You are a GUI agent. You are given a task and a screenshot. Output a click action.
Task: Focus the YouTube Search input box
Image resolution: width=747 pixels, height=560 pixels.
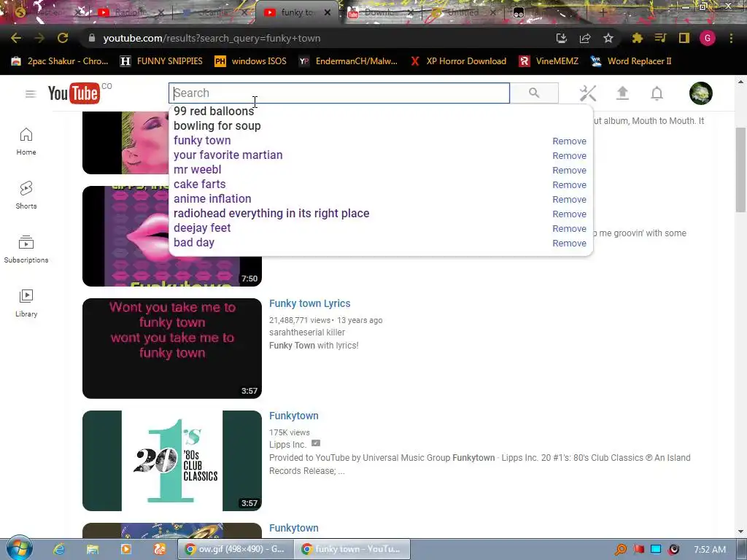coord(339,93)
